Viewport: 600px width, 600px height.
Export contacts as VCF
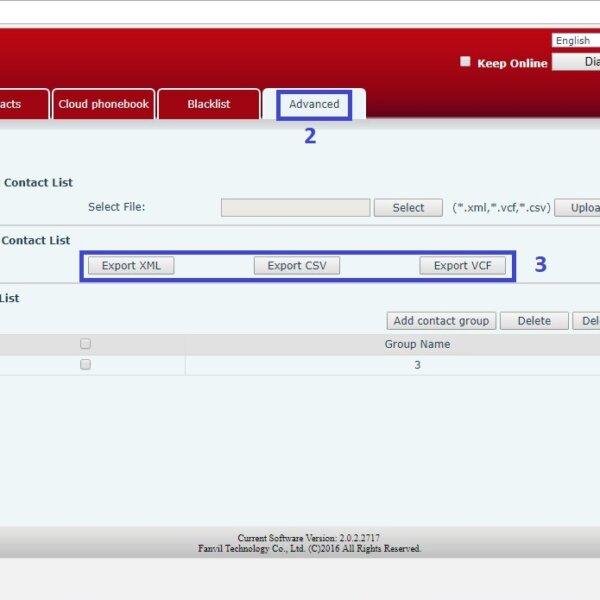[x=462, y=266]
